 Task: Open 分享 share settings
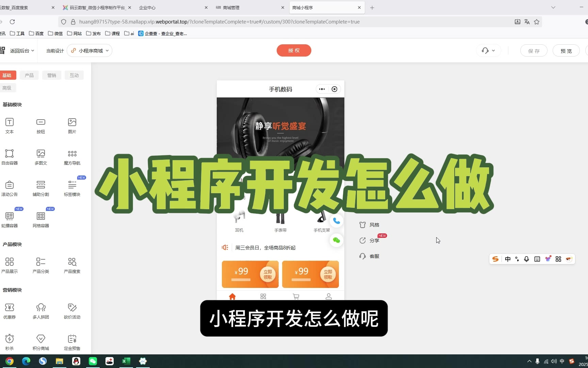(369, 241)
